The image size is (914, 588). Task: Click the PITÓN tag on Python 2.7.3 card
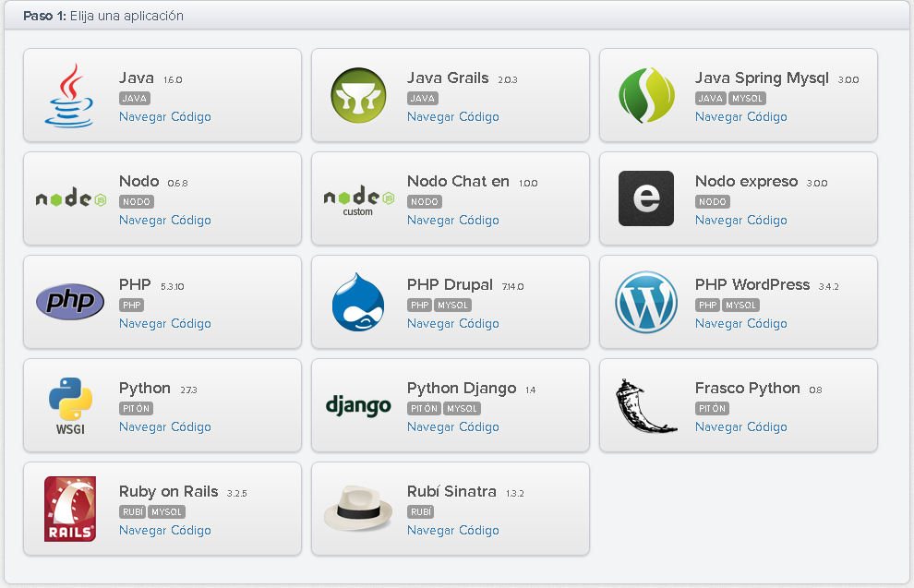tap(136, 409)
